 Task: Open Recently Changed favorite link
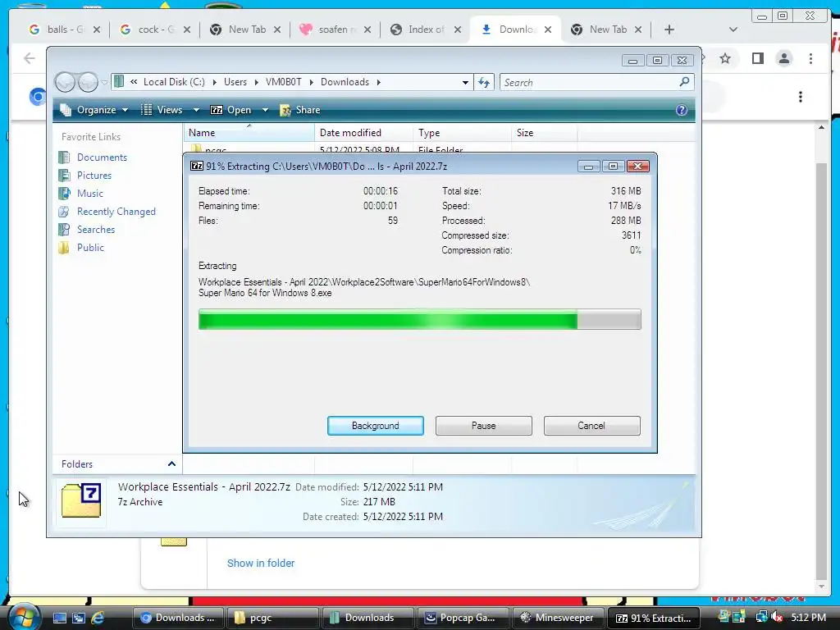(x=116, y=212)
